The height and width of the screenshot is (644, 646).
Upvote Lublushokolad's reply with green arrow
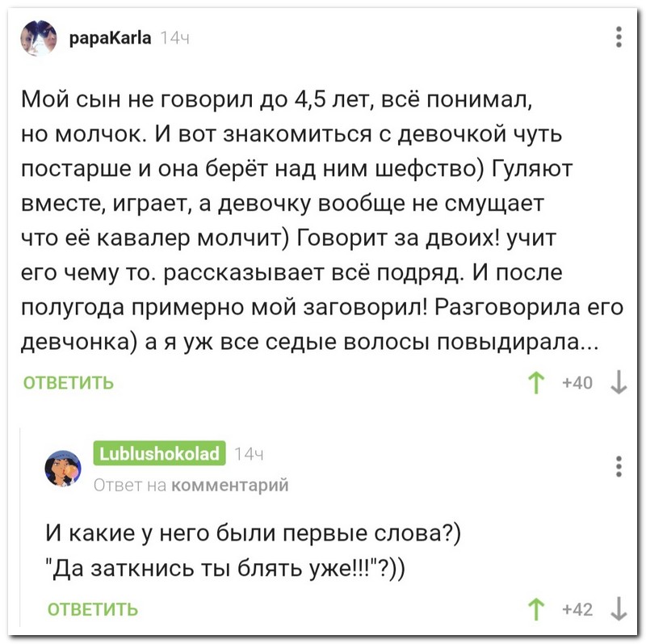pos(536,609)
